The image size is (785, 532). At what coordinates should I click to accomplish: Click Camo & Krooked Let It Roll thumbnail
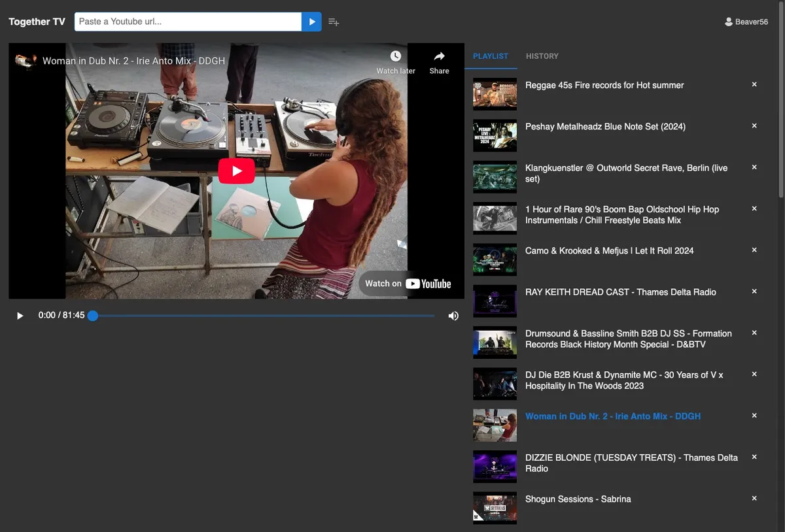(495, 260)
